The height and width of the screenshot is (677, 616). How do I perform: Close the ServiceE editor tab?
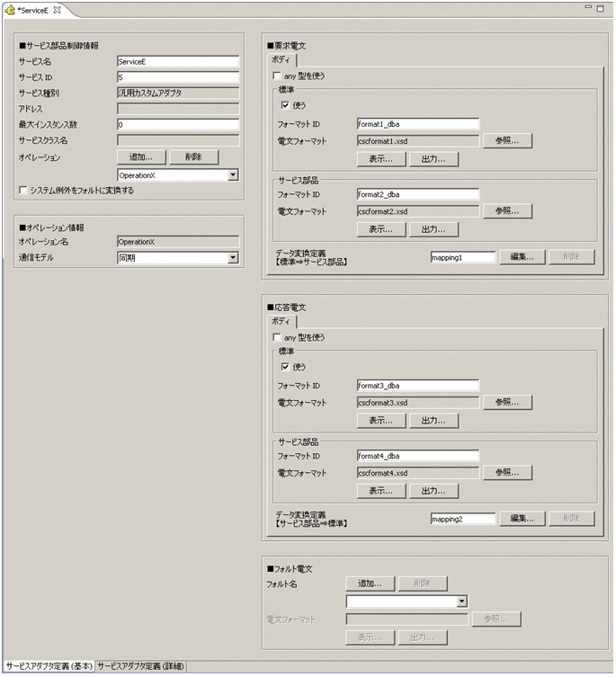pos(57,10)
